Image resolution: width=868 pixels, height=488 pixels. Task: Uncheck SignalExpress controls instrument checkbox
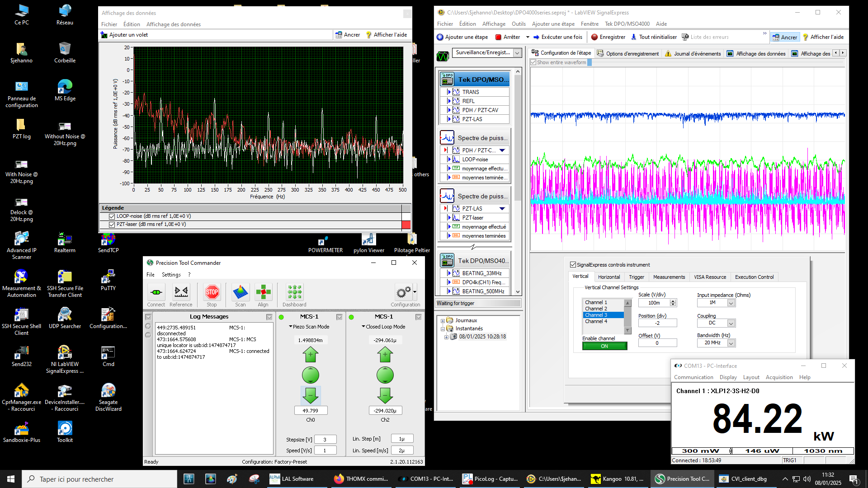(573, 265)
